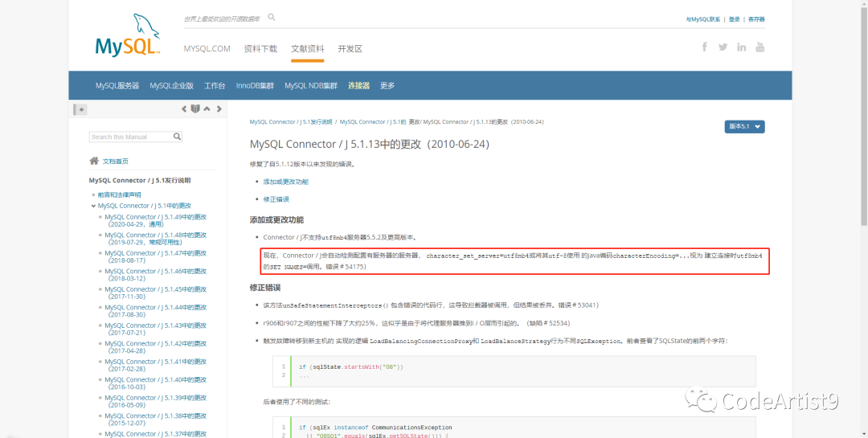Open the manual start book icon

195,109
